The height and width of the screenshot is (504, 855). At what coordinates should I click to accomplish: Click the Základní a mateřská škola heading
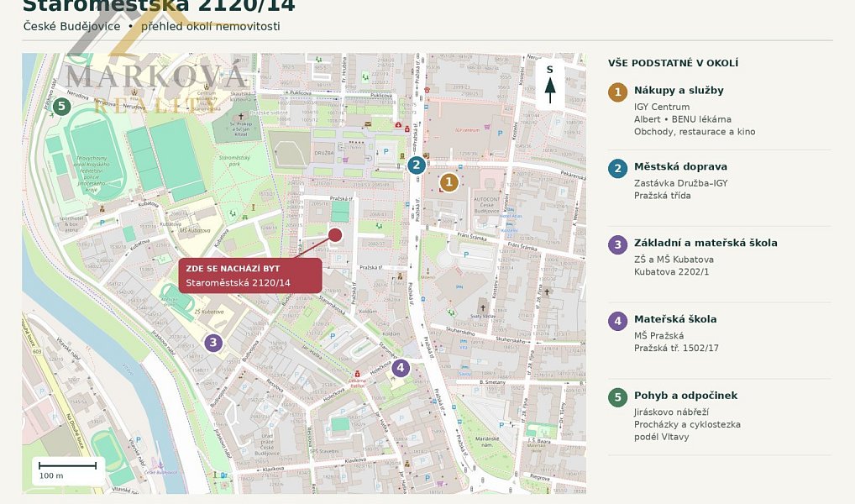[706, 243]
